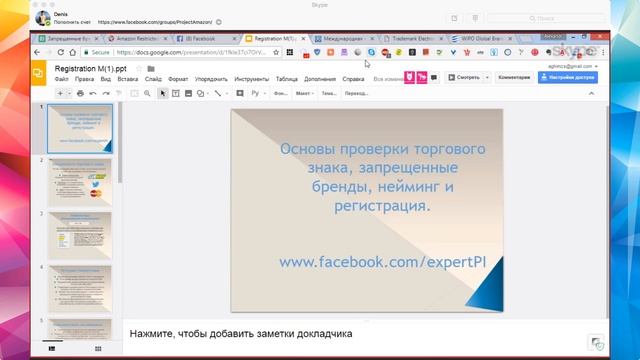The width and height of the screenshot is (640, 360).
Task: Open the Правка menu
Action: [84, 79]
